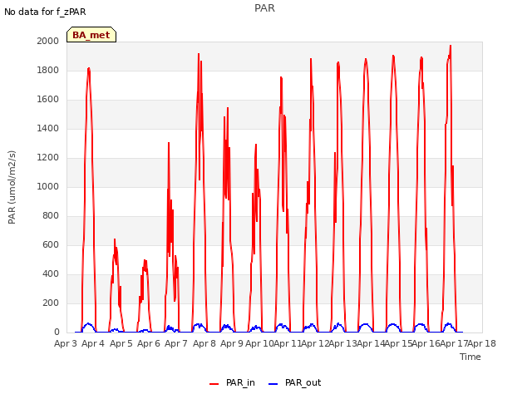Click the Apr 11 tick label
This screenshot has height=399, width=532.
click(x=288, y=343)
